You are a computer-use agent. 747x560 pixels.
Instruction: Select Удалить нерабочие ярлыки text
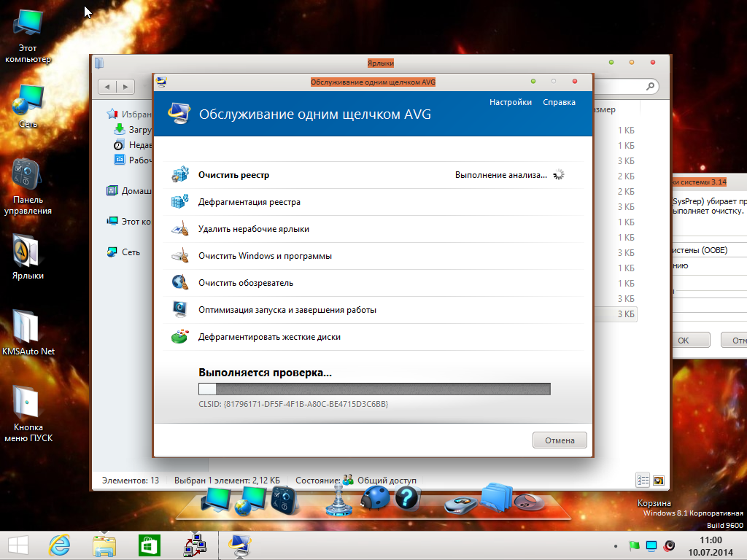[x=253, y=229]
